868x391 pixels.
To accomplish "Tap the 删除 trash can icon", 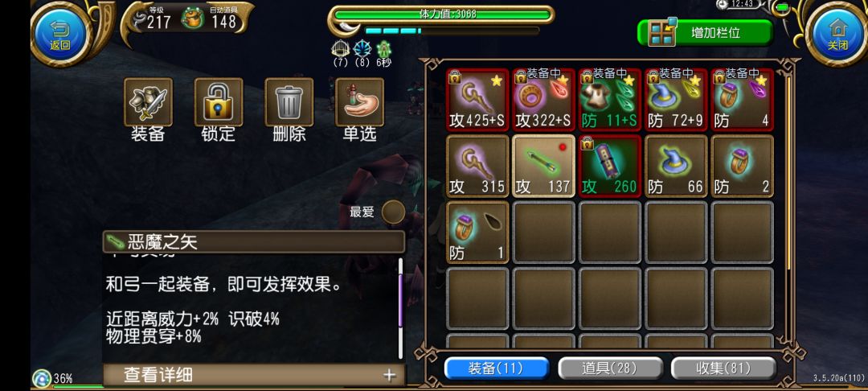I will click(289, 102).
